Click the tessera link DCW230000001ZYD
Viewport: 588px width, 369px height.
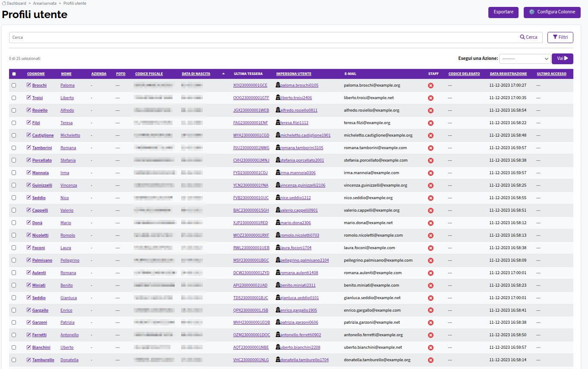251,273
